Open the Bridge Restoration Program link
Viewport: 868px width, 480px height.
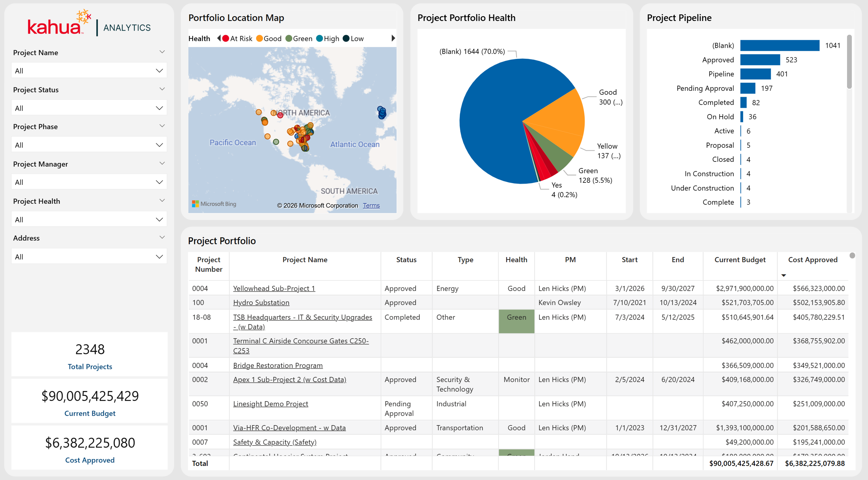278,366
